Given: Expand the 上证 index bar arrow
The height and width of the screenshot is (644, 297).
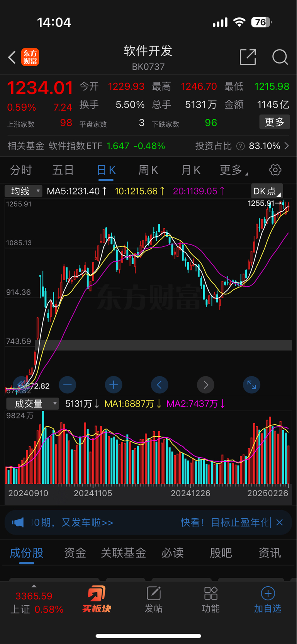Looking at the screenshot, I should [34, 586].
